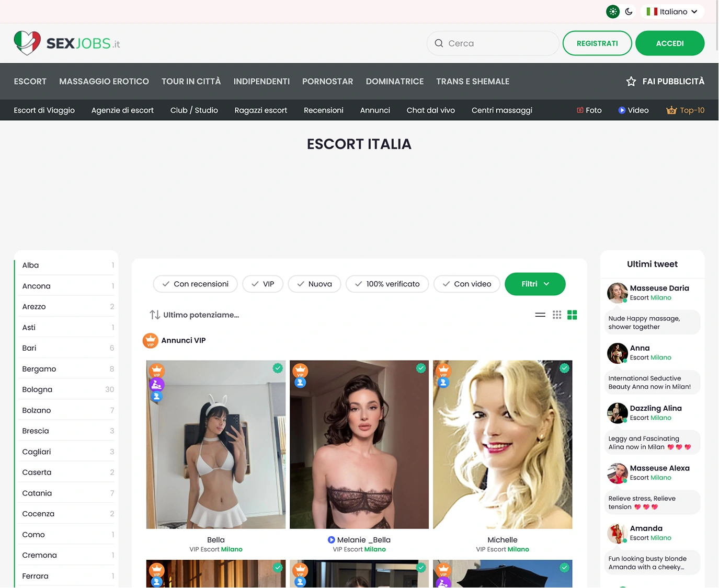Switch to dark mode moon icon
Image resolution: width=719 pixels, height=588 pixels.
click(629, 11)
